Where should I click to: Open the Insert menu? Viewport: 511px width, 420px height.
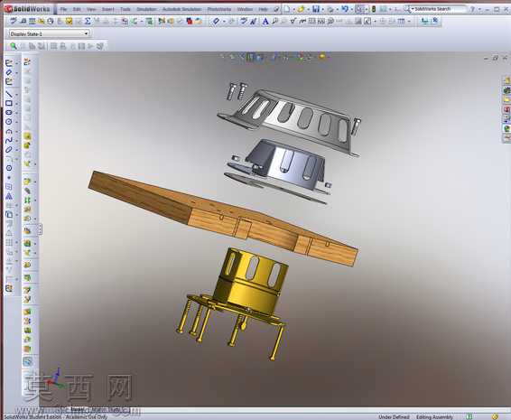[x=107, y=9]
